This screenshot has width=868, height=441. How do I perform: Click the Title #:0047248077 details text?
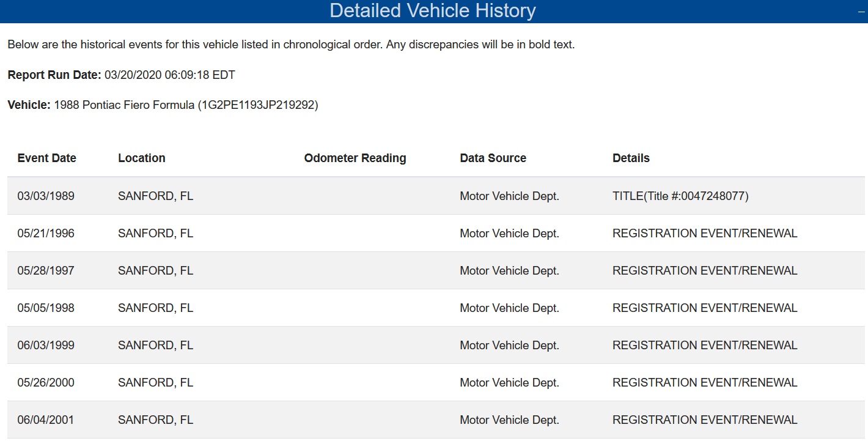tap(680, 196)
